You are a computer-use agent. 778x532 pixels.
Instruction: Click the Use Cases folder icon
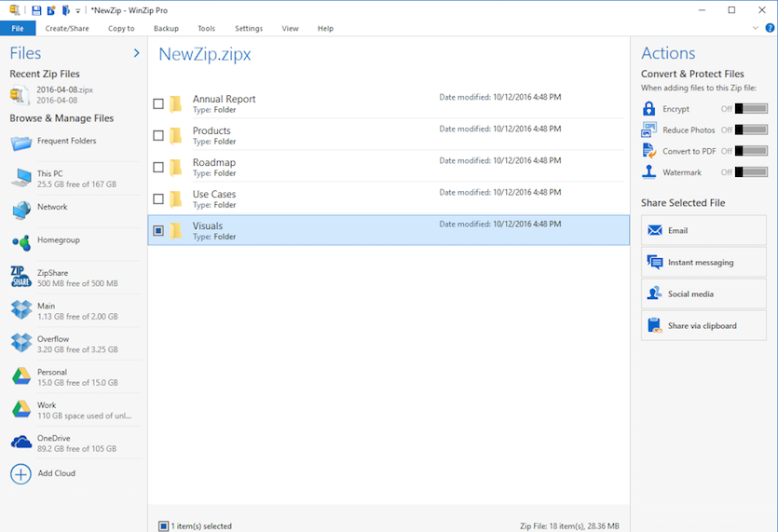coord(176,199)
